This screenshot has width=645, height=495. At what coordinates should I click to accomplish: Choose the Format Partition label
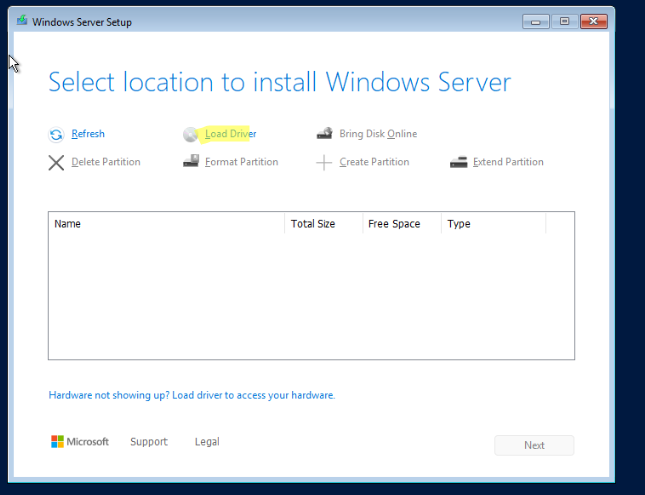(241, 162)
